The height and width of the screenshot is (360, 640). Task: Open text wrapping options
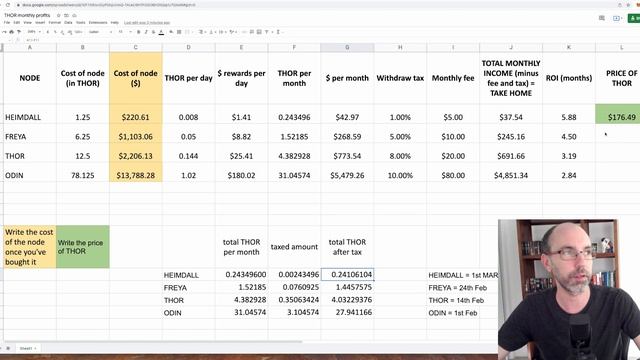[222, 32]
